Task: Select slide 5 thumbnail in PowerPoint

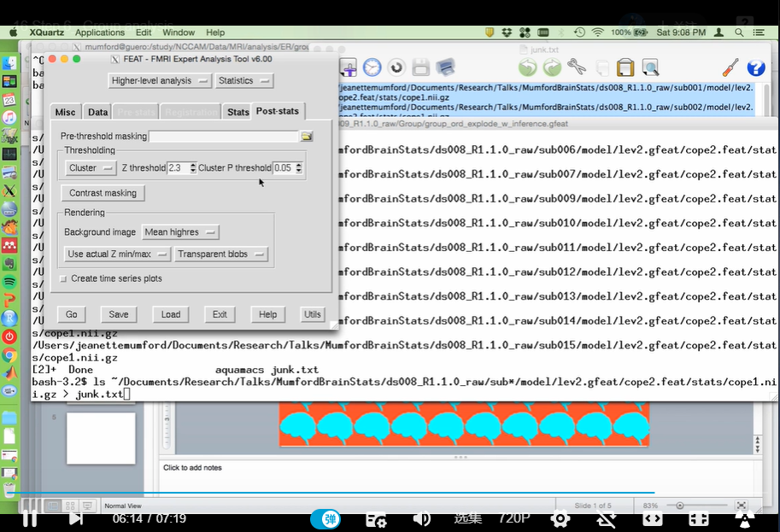Action: point(101,439)
